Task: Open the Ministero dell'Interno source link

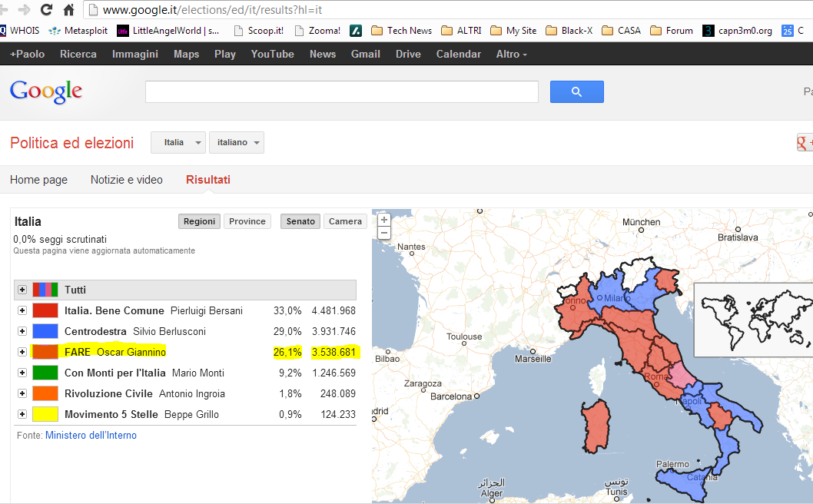Action: [x=91, y=435]
